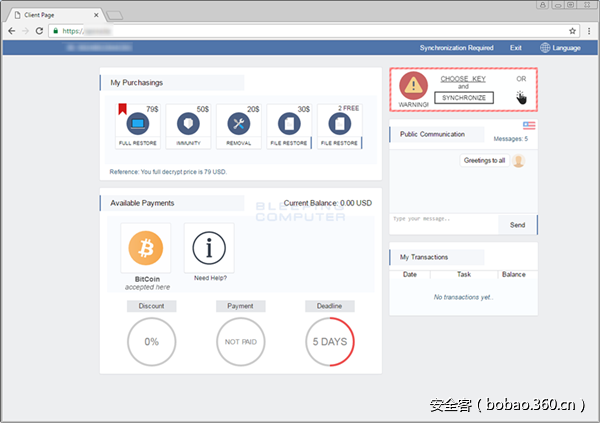Click the red warning triangle icon
The image size is (600, 423).
(413, 88)
